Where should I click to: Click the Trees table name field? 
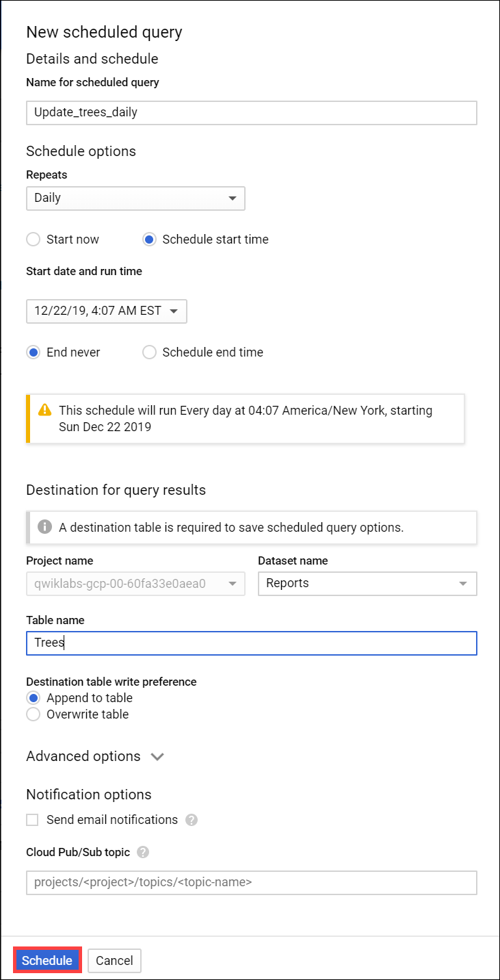(x=250, y=643)
